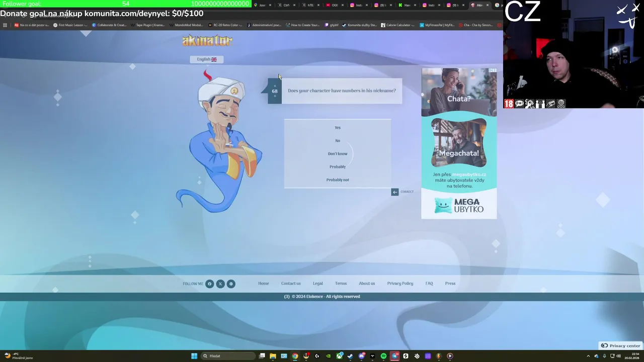The width and height of the screenshot is (644, 362).
Task: Open Spotify from the taskbar
Action: (x=383, y=356)
